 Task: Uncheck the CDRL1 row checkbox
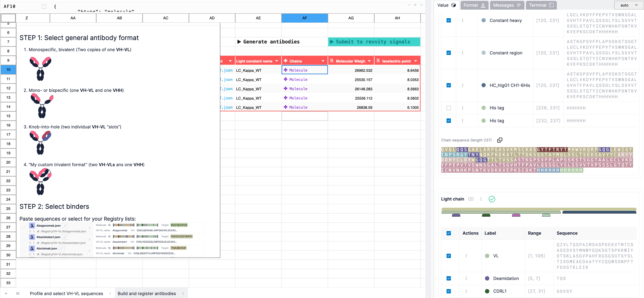pos(448,291)
